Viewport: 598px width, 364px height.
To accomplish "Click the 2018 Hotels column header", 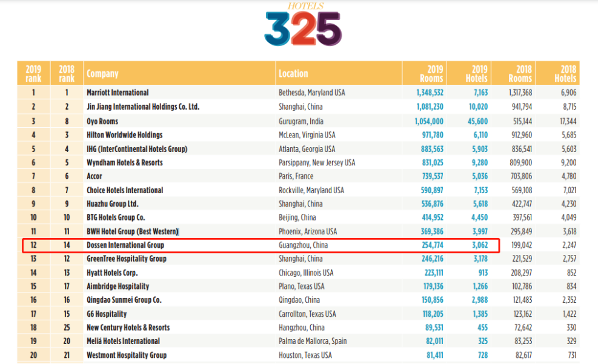I will tap(565, 73).
